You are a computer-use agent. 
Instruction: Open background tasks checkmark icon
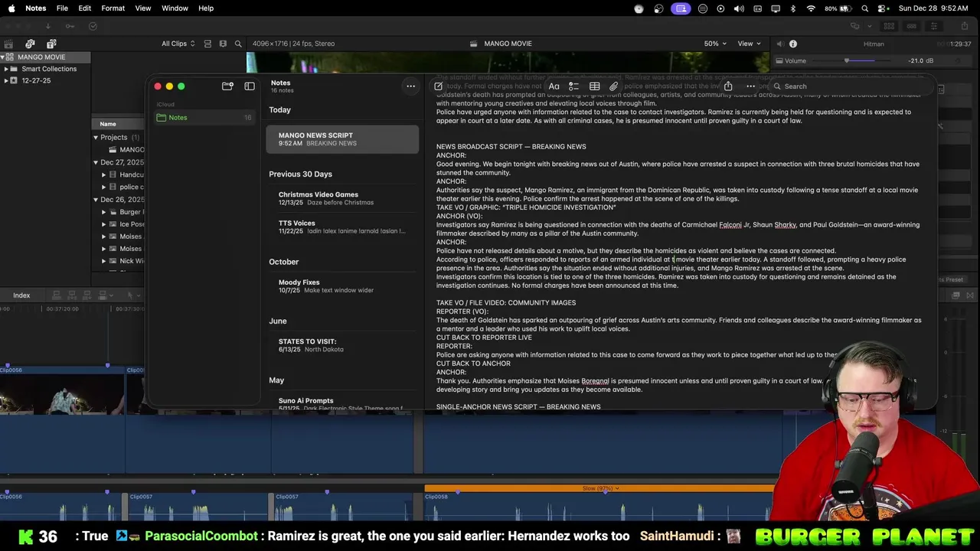click(93, 26)
